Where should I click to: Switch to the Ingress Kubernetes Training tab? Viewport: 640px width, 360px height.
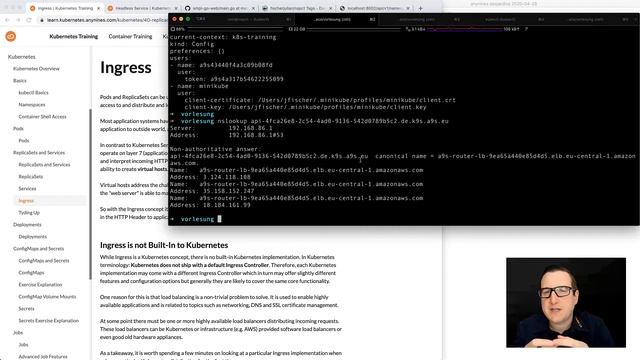click(x=64, y=8)
